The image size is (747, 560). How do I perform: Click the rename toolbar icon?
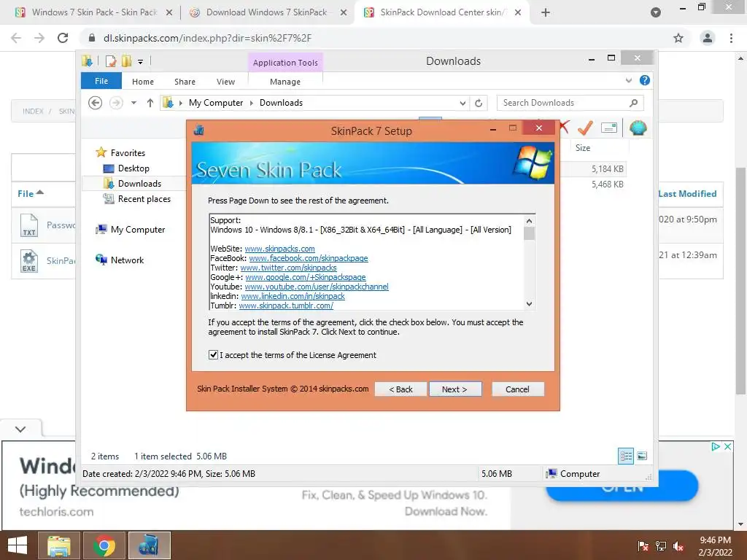(x=609, y=128)
